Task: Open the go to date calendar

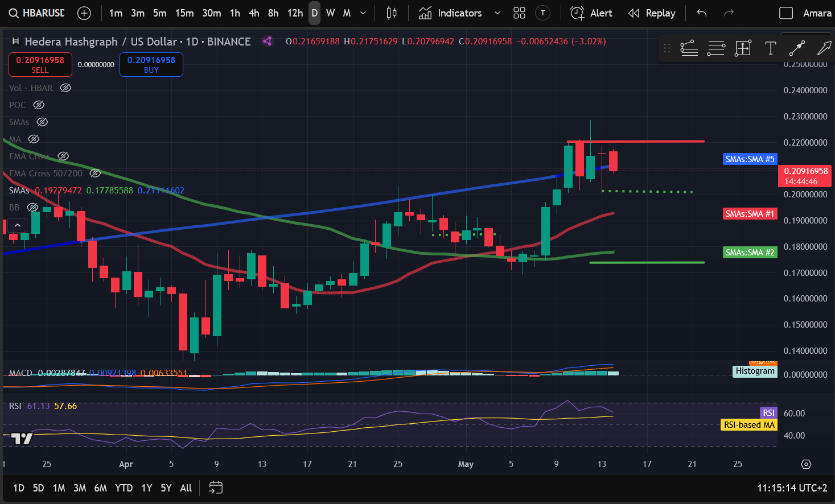Action: 216,488
